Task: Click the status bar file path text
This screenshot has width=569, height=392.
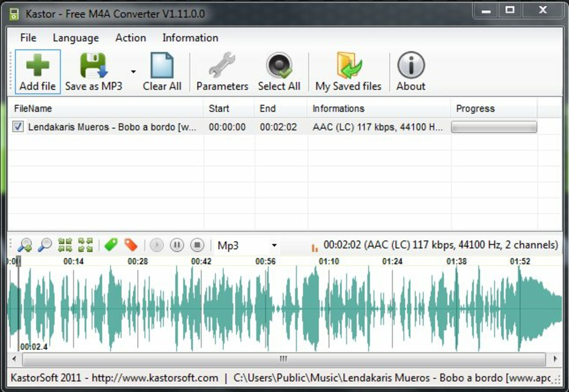Action: (x=392, y=378)
